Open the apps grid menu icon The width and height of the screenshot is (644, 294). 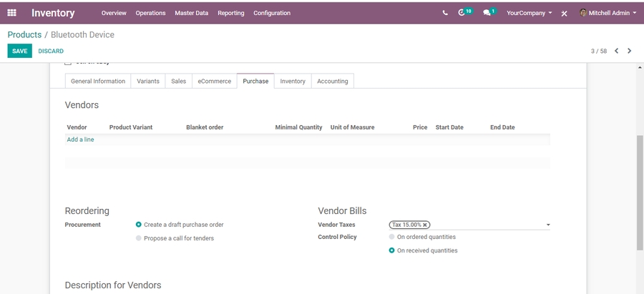point(11,13)
